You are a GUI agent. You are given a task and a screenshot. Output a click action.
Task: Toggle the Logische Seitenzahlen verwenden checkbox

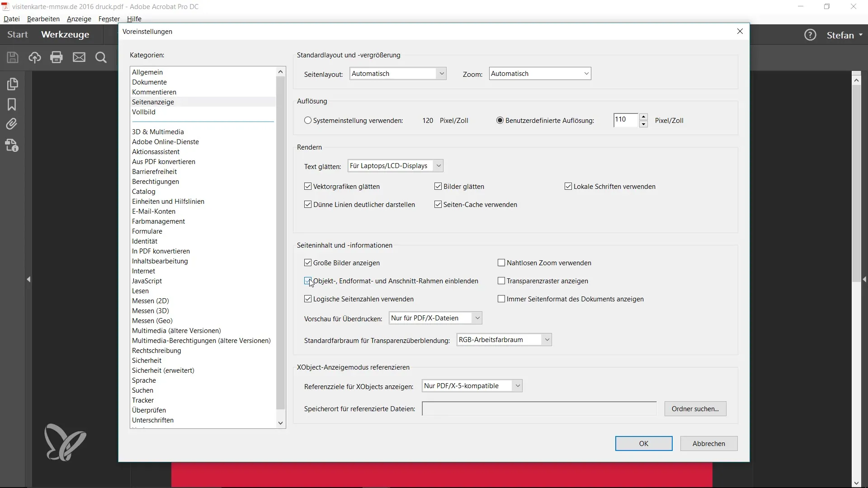(x=308, y=299)
